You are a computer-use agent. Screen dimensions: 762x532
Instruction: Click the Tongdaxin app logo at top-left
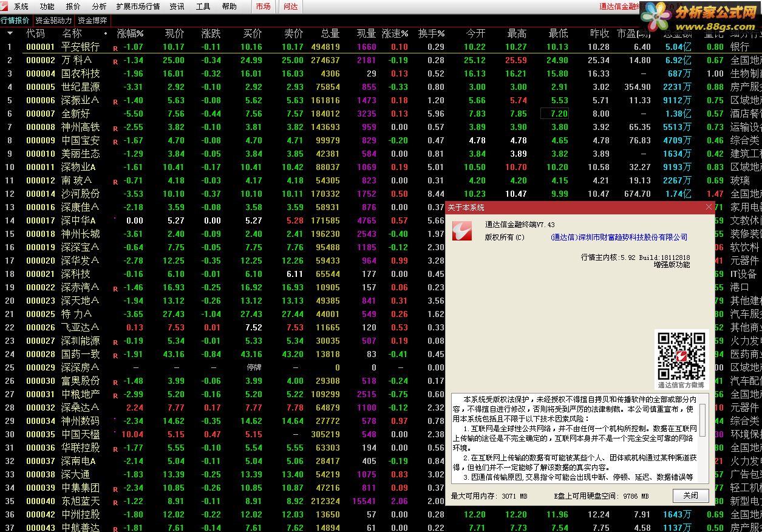[5, 6]
